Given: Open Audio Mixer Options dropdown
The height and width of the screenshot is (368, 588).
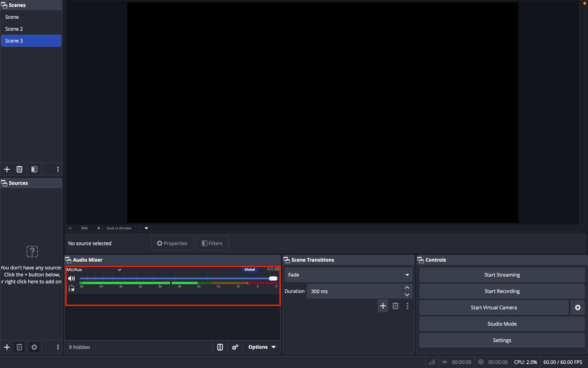Looking at the screenshot, I should coord(262,347).
